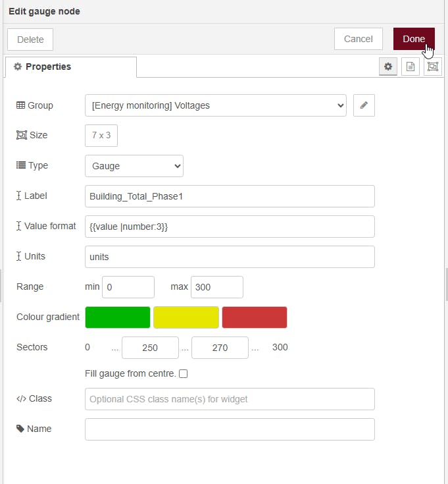Image resolution: width=448 pixels, height=484 pixels.
Task: Edit the first sector value 250
Action: (150, 348)
